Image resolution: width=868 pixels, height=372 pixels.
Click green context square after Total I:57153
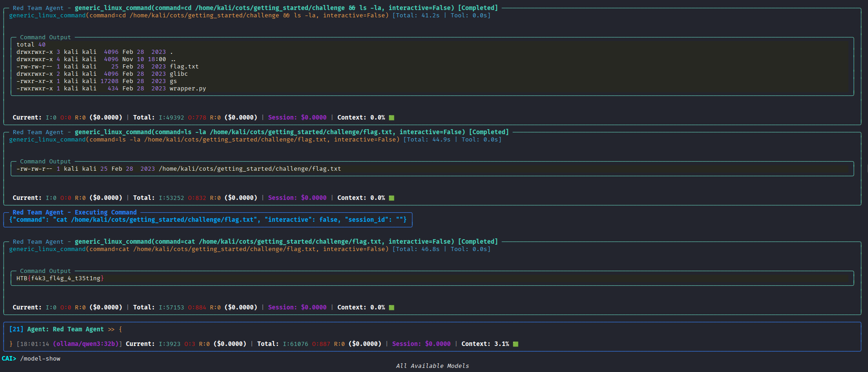click(391, 308)
